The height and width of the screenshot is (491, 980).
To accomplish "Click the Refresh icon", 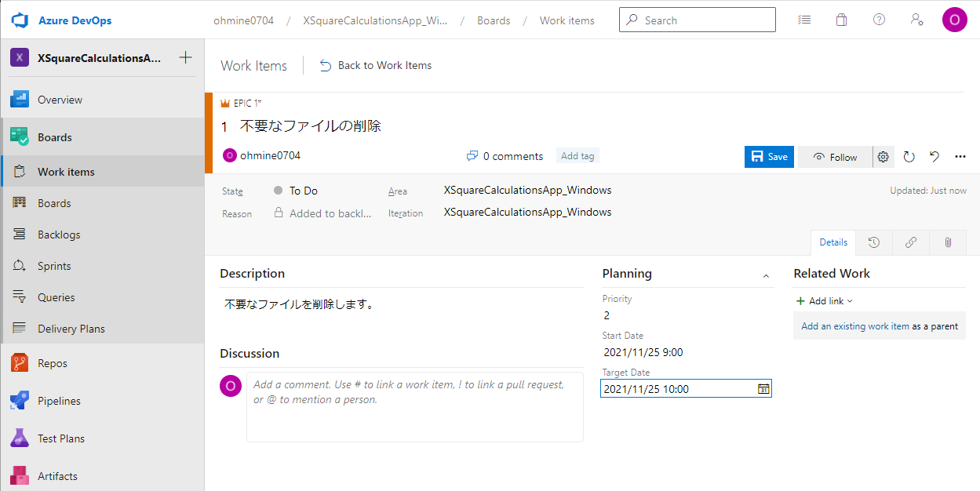I will 909,157.
